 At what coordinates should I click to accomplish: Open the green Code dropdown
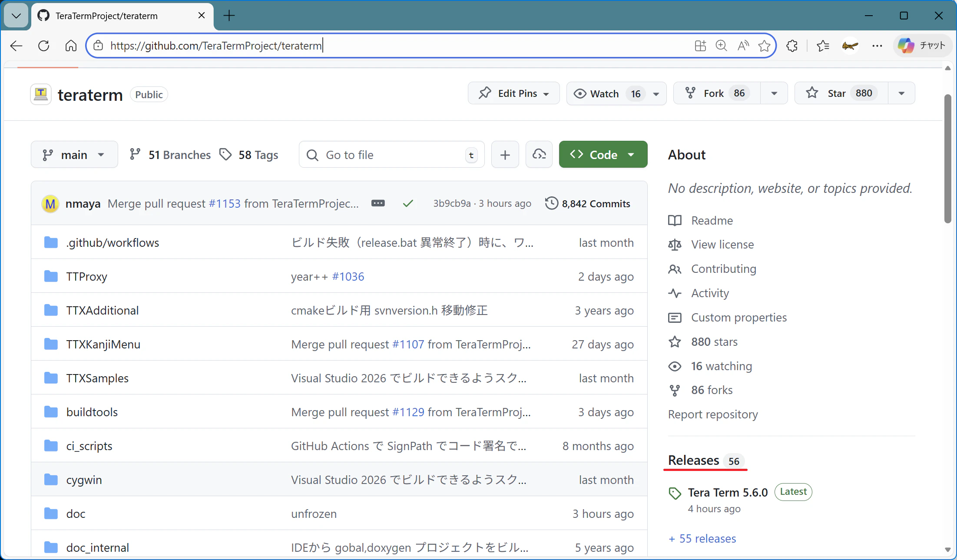coord(603,155)
